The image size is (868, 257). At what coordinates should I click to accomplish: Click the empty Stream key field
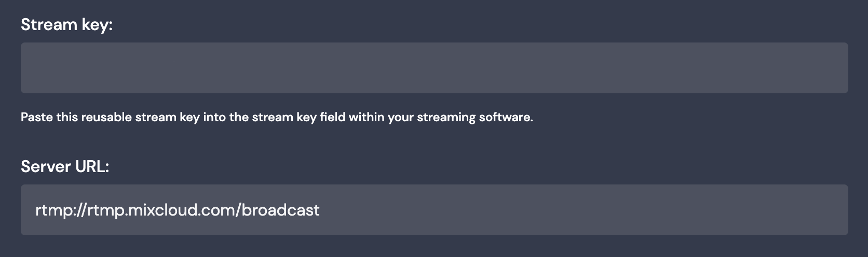[434, 68]
